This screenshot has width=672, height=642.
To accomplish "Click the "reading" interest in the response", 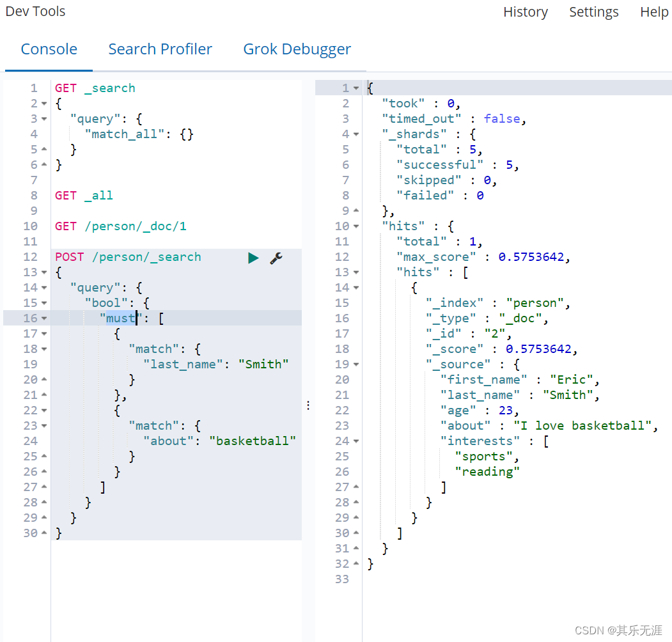I will (x=487, y=473).
